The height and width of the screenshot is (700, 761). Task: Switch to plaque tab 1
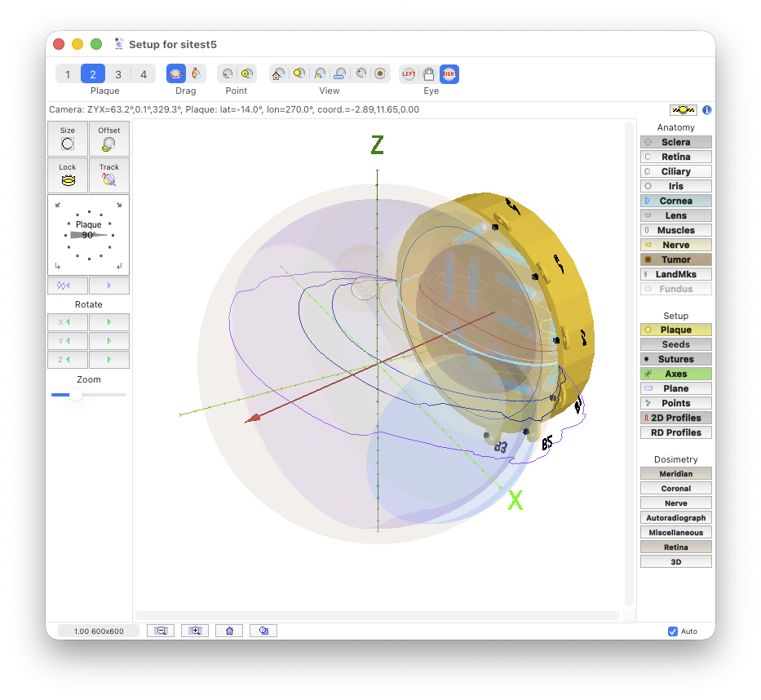coord(68,74)
